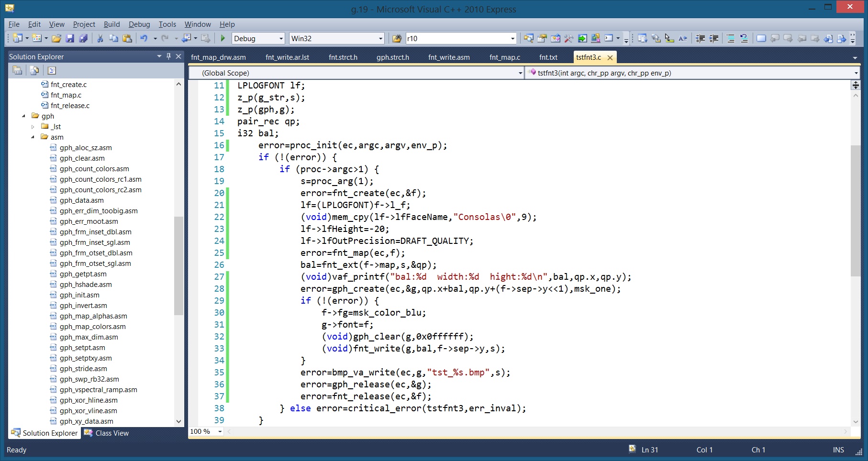
Task: Collapse the gph folder in tree
Action: coord(23,116)
